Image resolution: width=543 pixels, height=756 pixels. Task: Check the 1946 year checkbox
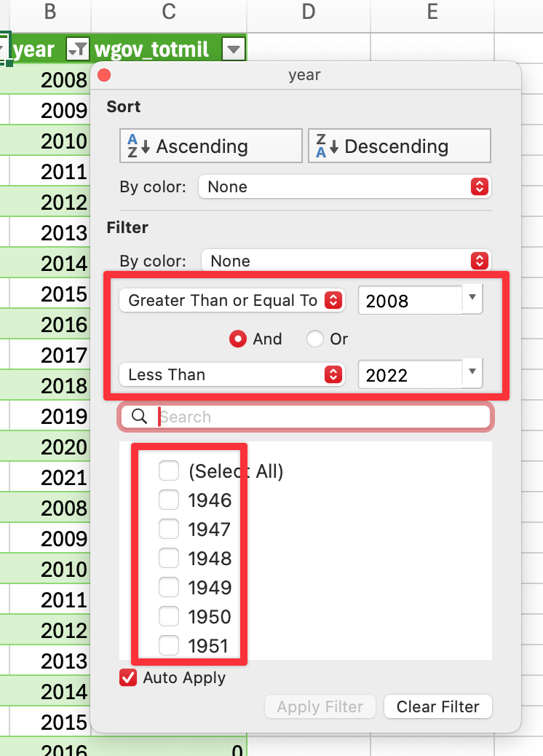(169, 500)
